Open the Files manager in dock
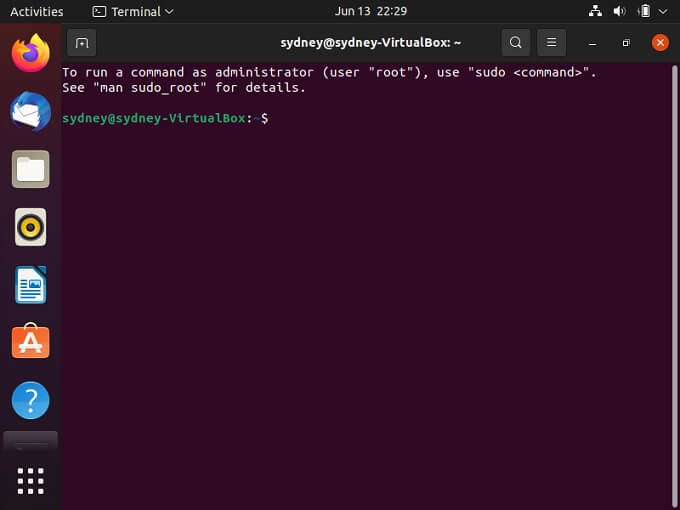This screenshot has height=510, width=680. 30,169
